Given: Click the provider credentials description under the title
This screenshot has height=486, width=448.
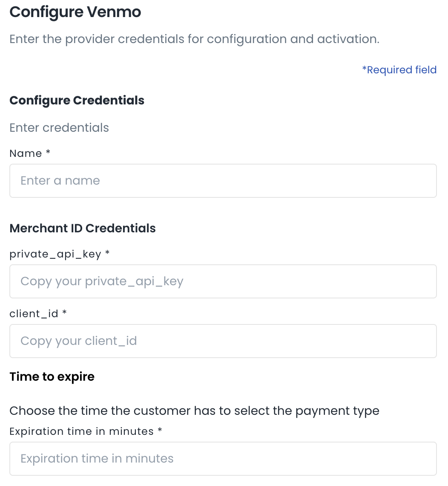Looking at the screenshot, I should 194,39.
